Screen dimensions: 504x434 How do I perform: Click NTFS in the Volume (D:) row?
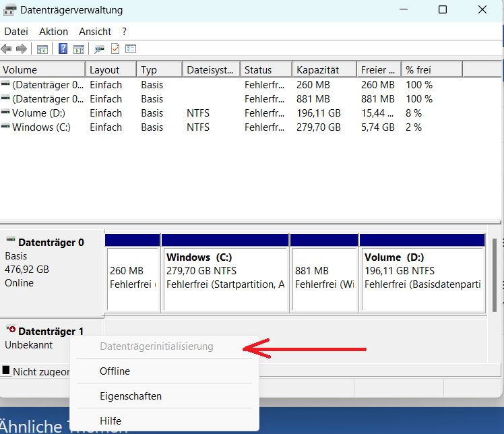pyautogui.click(x=198, y=113)
